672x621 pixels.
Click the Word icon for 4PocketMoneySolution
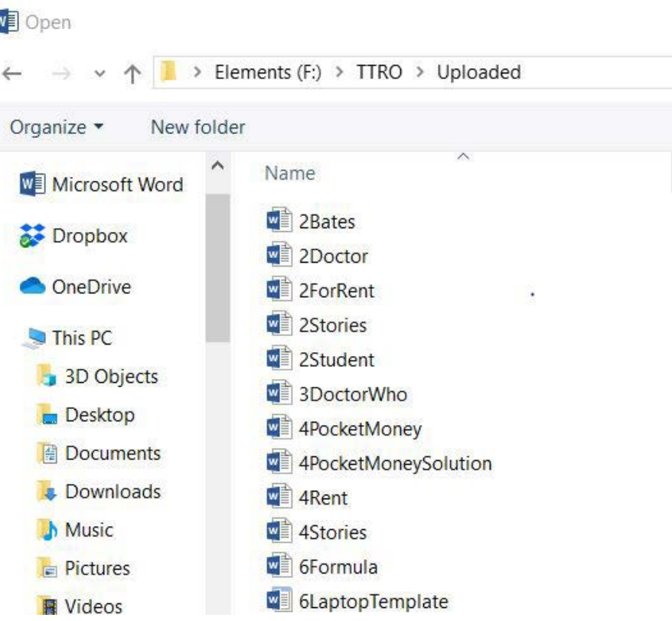click(x=279, y=462)
